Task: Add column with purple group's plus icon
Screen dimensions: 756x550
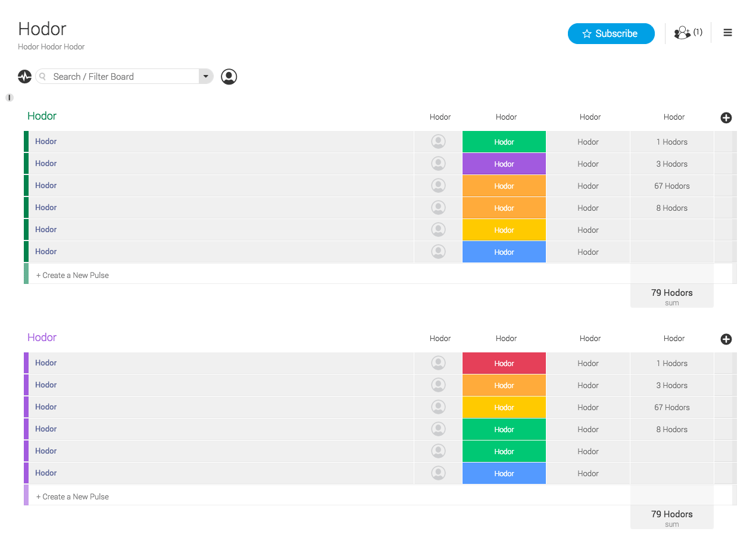Action: [x=726, y=339]
